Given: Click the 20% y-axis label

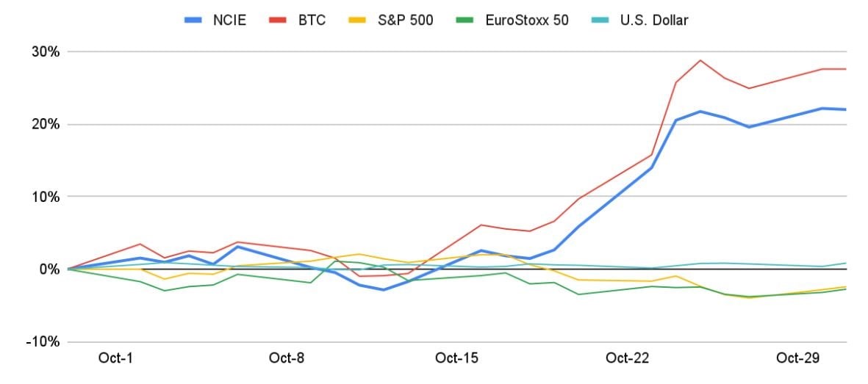Looking at the screenshot, I should tap(46, 124).
